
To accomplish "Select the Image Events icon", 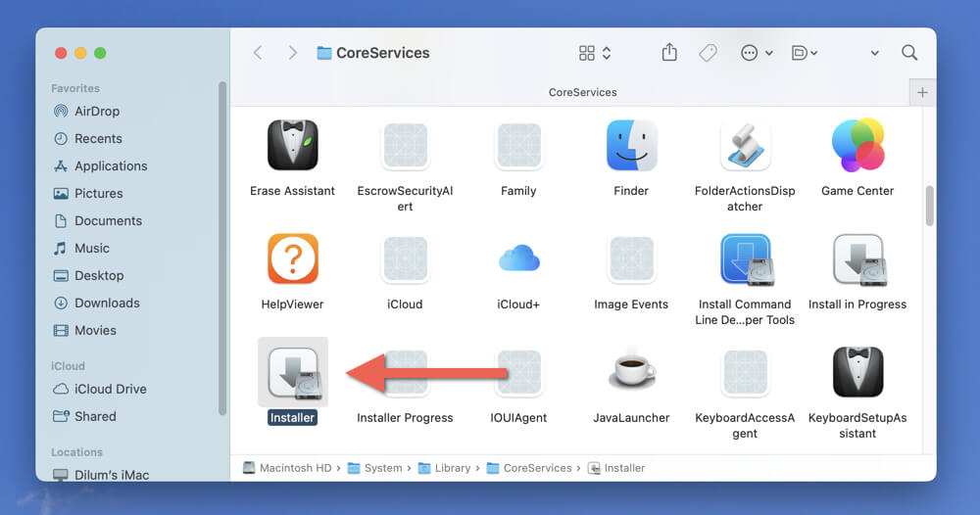I will coord(631,258).
